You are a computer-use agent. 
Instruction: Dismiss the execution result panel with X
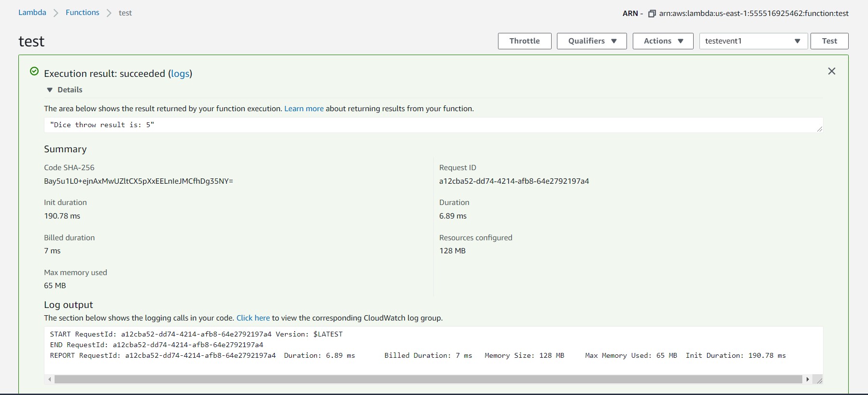(831, 71)
